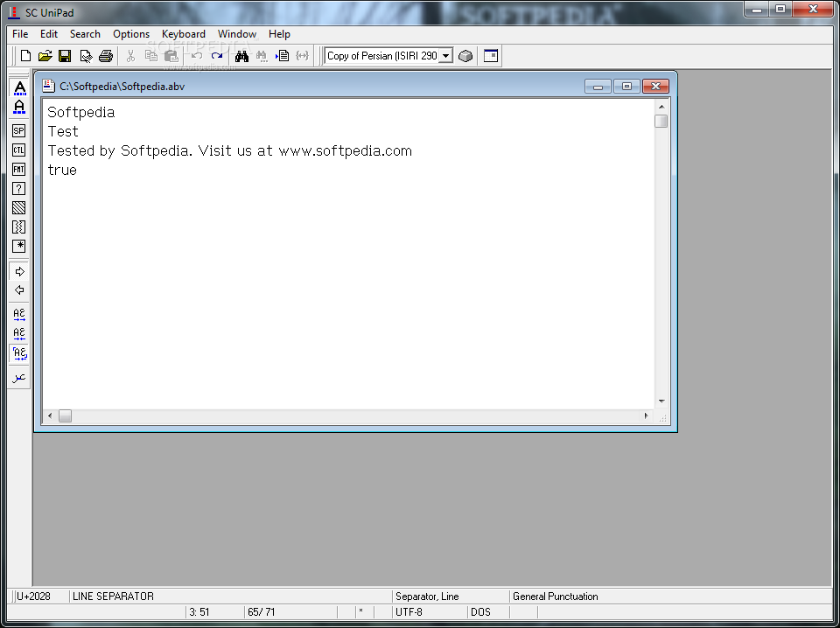Click the character map window icon

click(491, 56)
